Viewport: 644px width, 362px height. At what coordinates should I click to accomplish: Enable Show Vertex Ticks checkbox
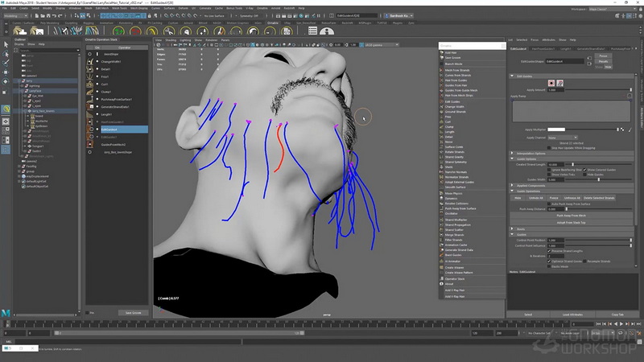[x=549, y=175]
